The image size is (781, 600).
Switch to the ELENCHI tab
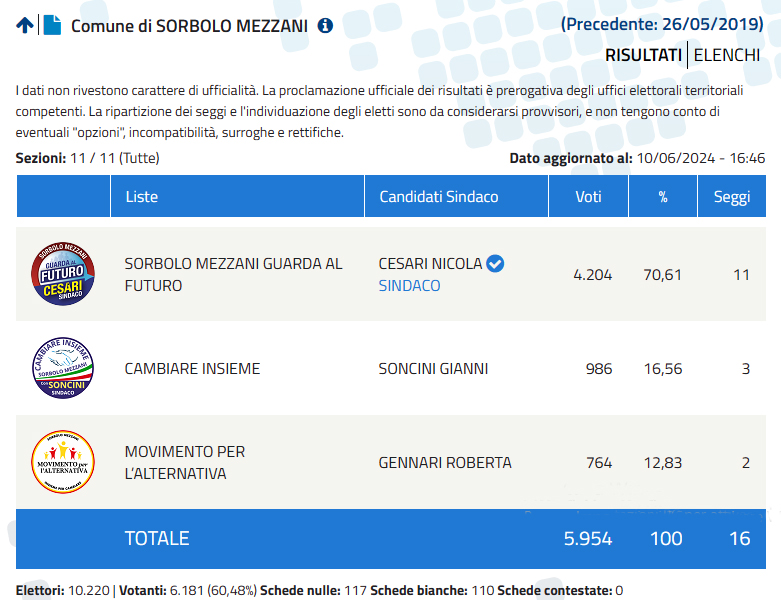727,55
